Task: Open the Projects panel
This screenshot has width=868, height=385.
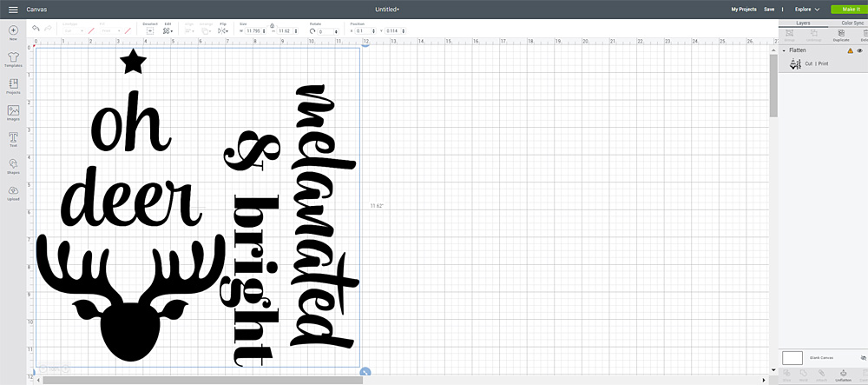Action: (x=13, y=86)
